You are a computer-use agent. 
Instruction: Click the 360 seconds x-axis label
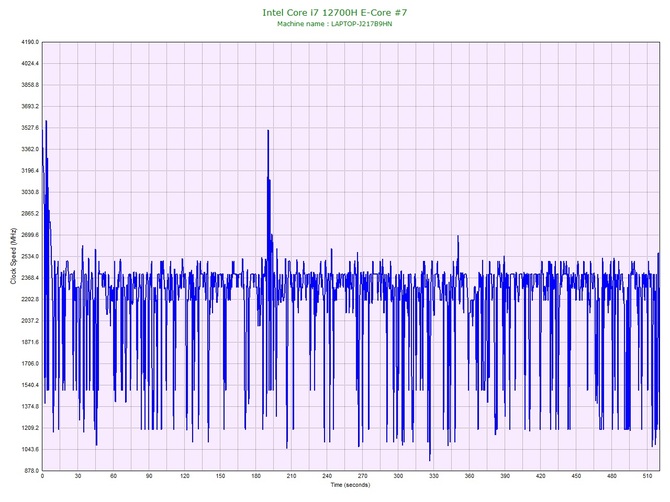click(x=470, y=476)
